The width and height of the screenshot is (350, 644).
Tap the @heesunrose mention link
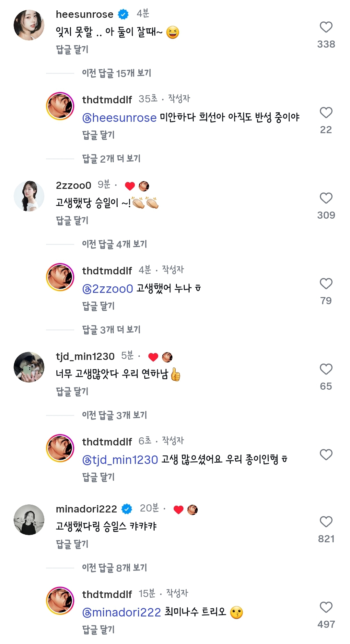pos(119,118)
